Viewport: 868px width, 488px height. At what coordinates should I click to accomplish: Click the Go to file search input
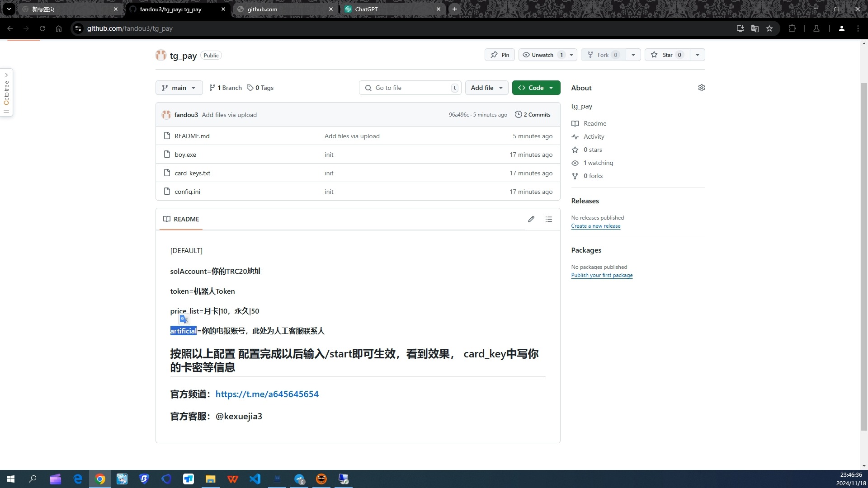(x=411, y=88)
